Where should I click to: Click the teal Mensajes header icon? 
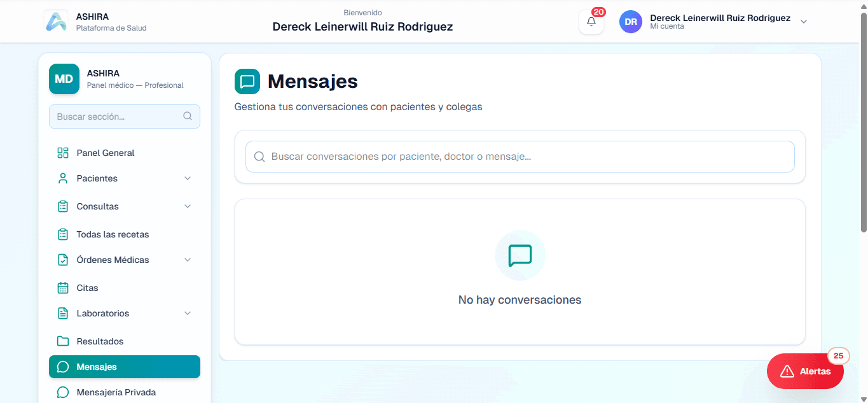coord(247,81)
